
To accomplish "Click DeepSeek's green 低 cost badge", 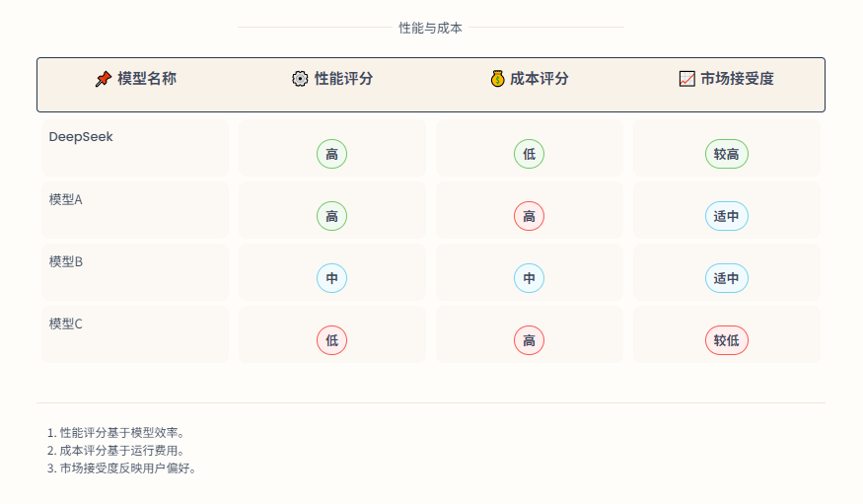I will (529, 154).
